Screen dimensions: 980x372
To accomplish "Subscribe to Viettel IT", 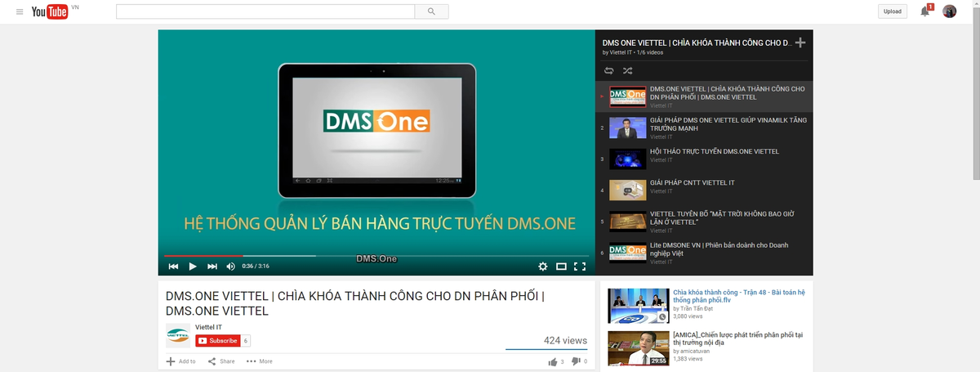I will (217, 340).
